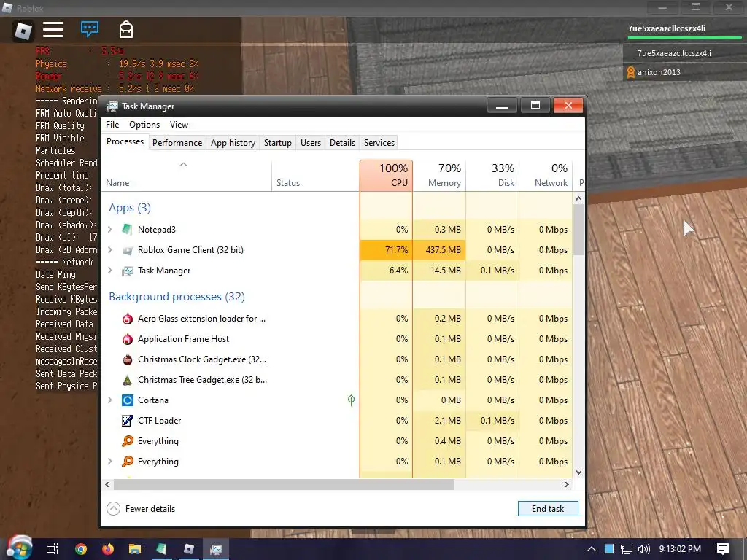747x560 pixels.
Task: Open the Windows Start button
Action: tap(19, 548)
